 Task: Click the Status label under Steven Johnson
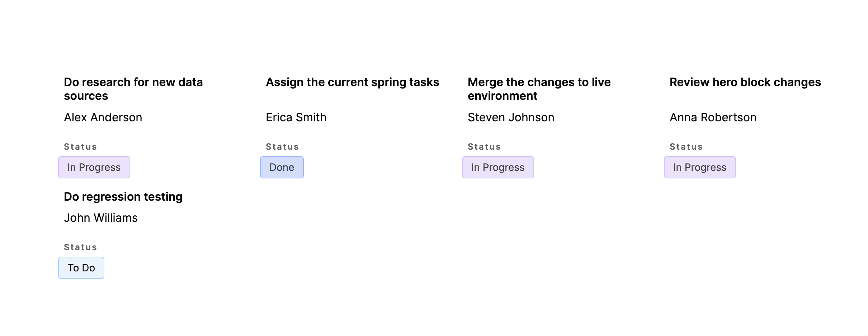click(484, 146)
